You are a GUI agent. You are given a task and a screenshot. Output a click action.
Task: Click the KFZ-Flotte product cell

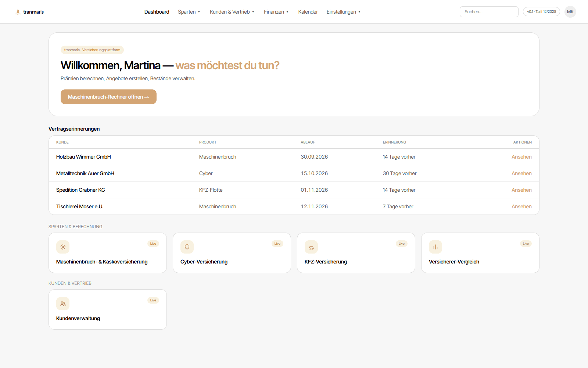click(x=211, y=190)
